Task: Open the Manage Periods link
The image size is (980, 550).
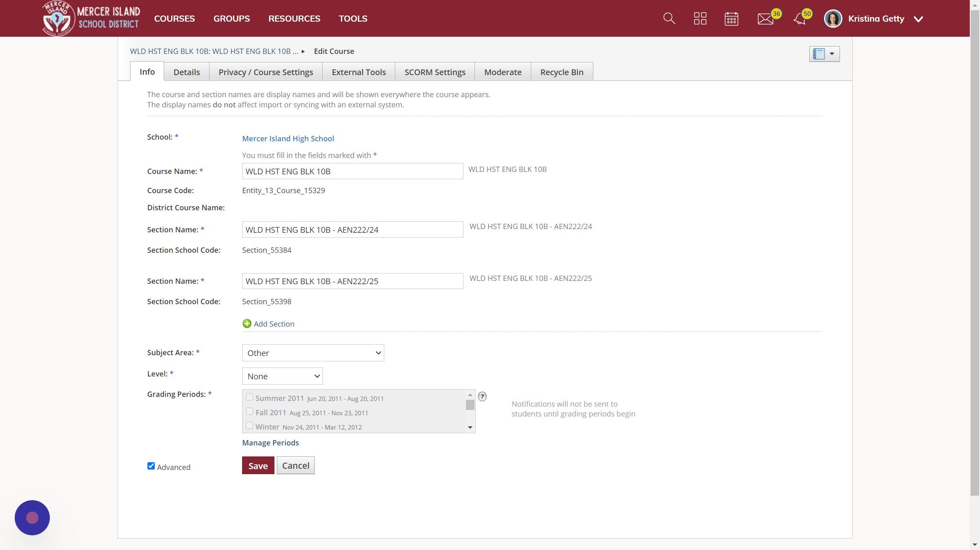Action: 270,443
